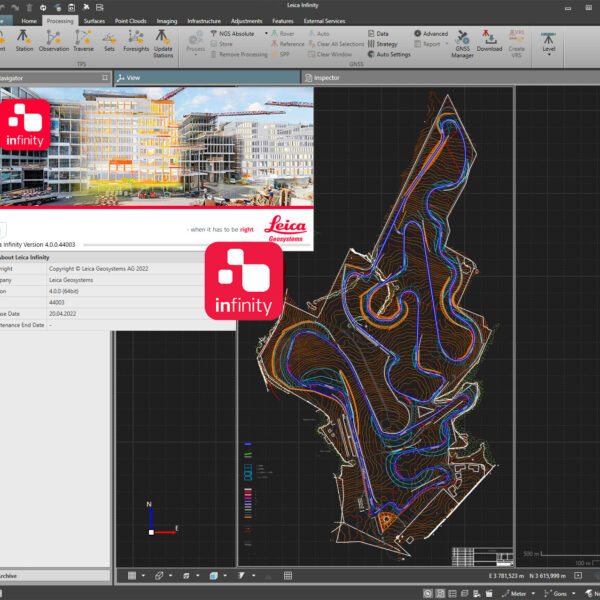Viewport: 600px width, 600px height.
Task: Expand the Level dropdown
Action: 549,54
